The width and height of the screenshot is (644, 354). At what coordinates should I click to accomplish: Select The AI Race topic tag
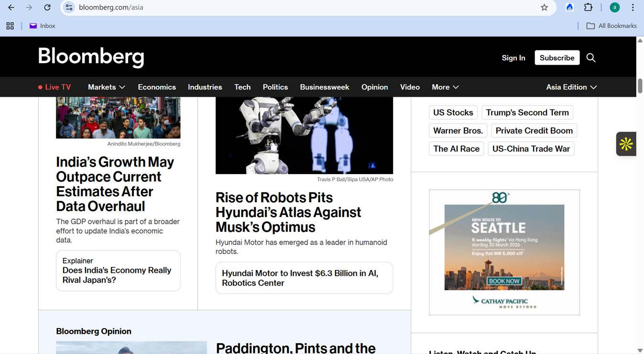[456, 149]
